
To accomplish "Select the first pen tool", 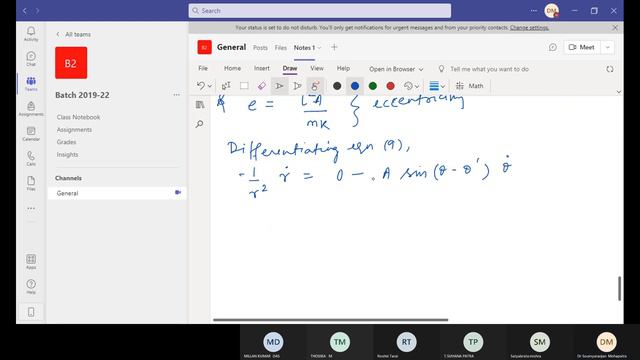I will click(x=280, y=86).
